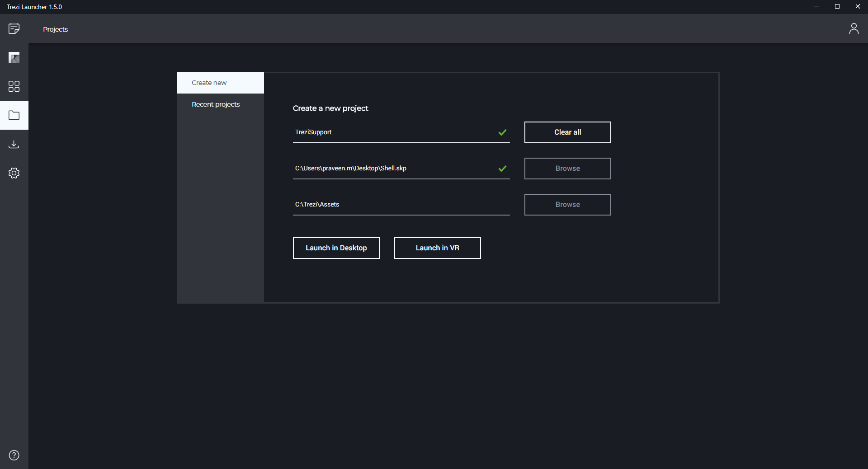868x469 pixels.
Task: Switch to the Create new tab
Action: coord(221,83)
